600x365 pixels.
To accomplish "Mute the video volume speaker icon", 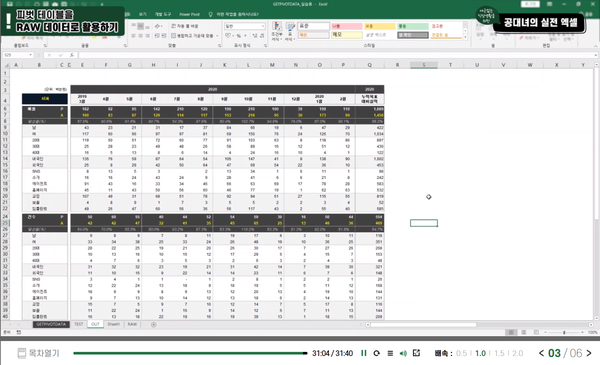I will (x=403, y=353).
